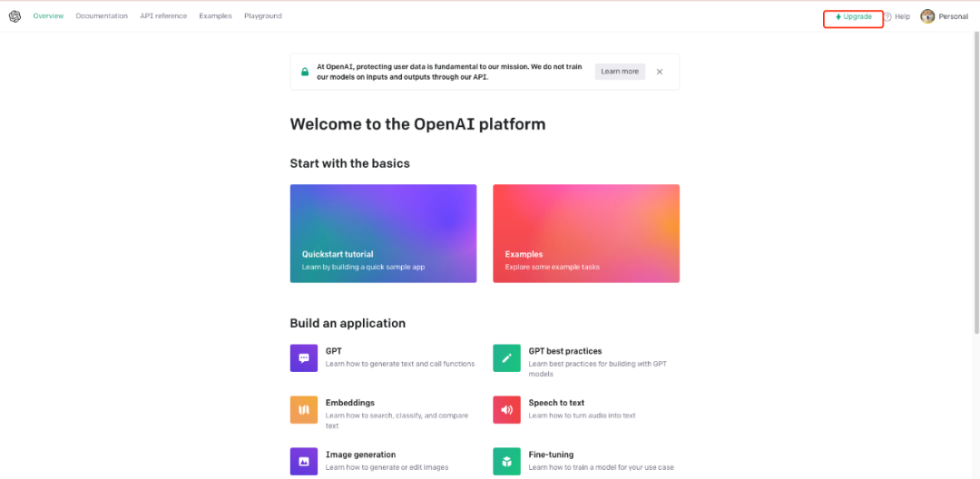Open the Embeddings orange icon
Screen dimensions: 980x479
click(304, 410)
